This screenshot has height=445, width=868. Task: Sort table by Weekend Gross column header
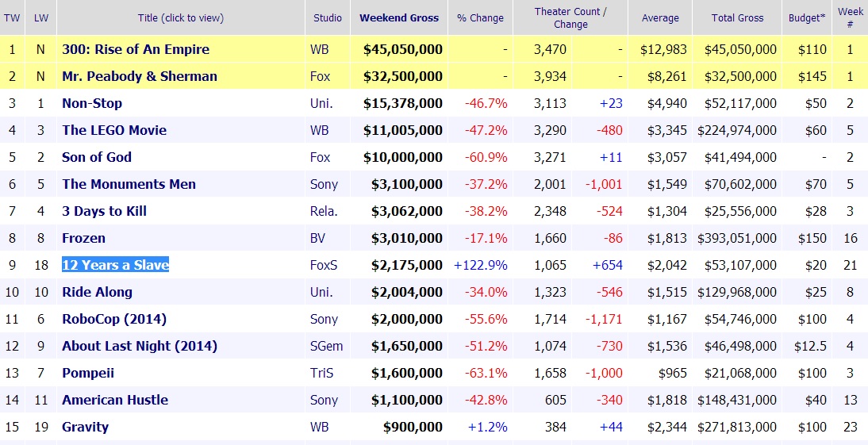click(x=398, y=17)
